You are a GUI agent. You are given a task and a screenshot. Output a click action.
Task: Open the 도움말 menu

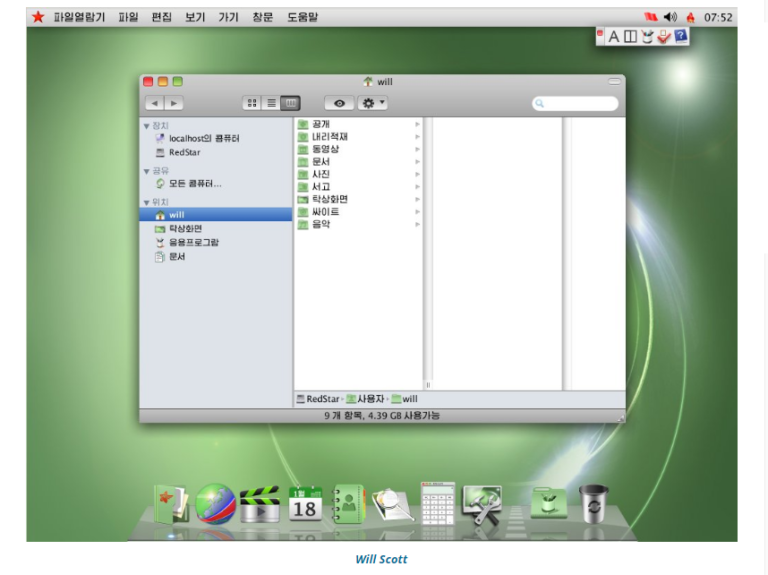pyautogui.click(x=302, y=17)
